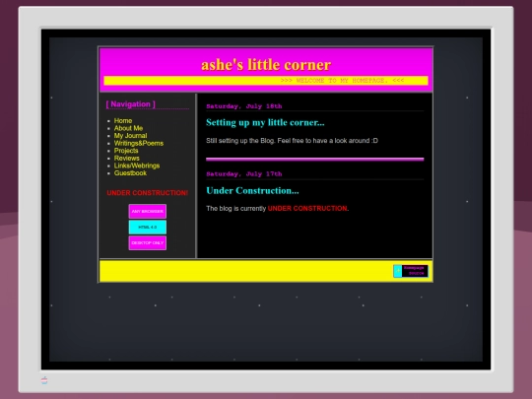This screenshot has height=399, width=532.
Task: Open the My Journal link
Action: [130, 136]
